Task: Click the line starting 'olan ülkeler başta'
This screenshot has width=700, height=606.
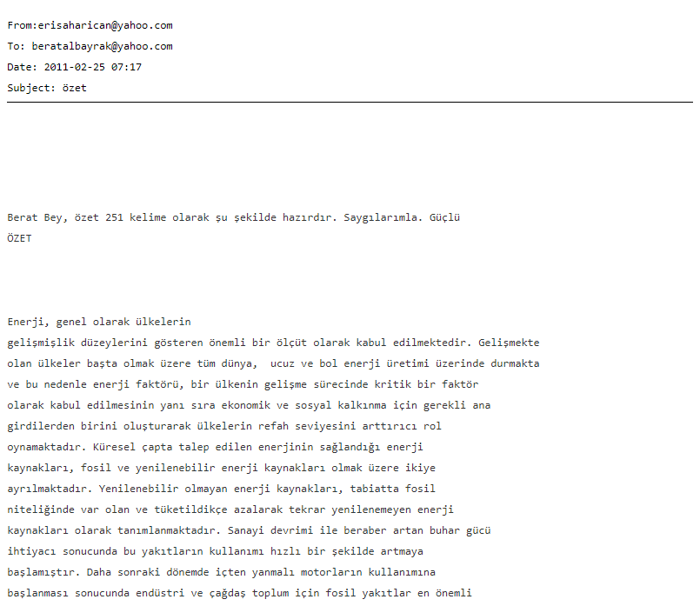Action: (273, 363)
